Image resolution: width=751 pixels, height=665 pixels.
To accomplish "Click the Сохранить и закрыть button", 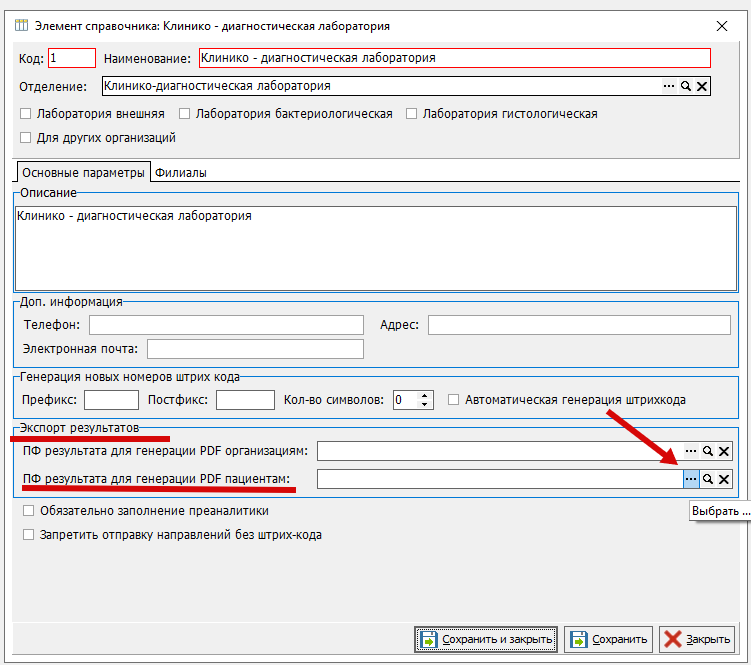I will [486, 639].
